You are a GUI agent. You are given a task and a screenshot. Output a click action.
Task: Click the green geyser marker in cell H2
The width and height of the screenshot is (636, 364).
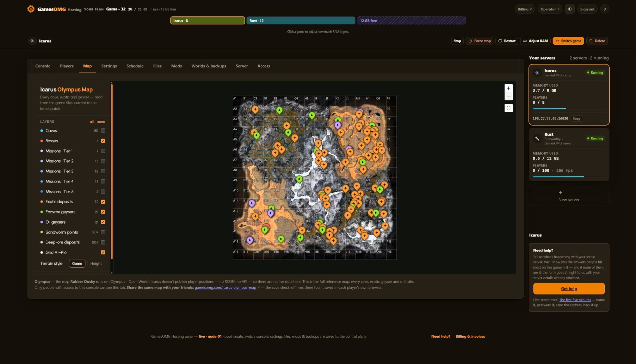[312, 115]
